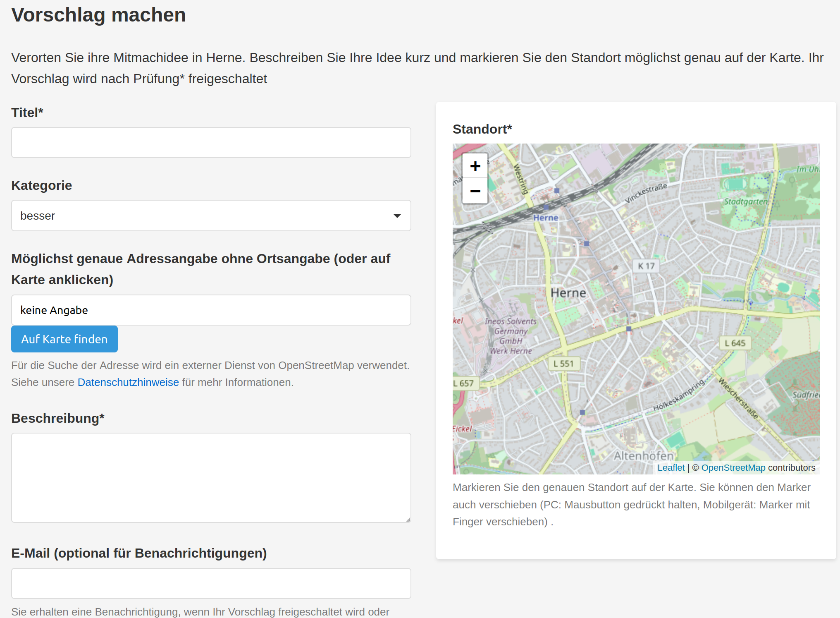
Task: Open the Kategorie dropdown
Action: point(211,216)
